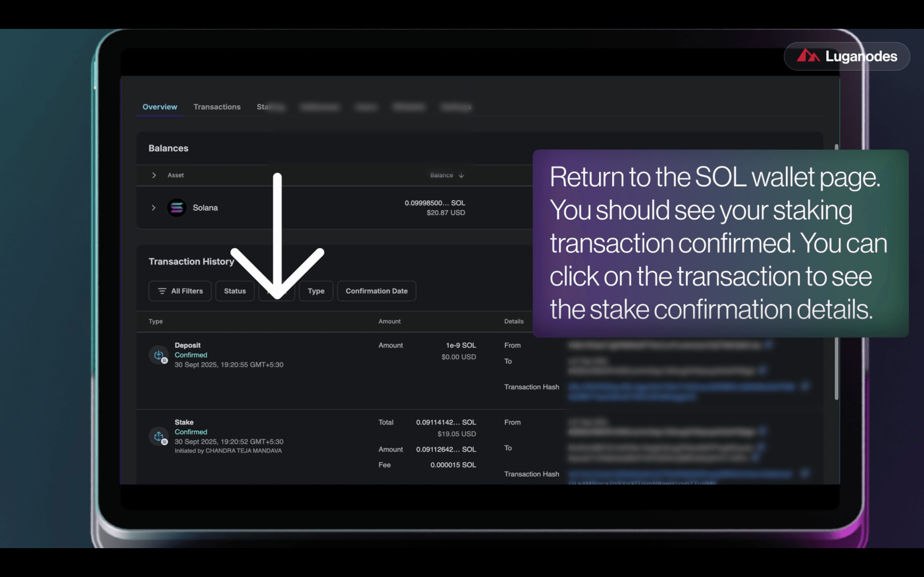Click the Balance sort arrow icon

tap(461, 175)
